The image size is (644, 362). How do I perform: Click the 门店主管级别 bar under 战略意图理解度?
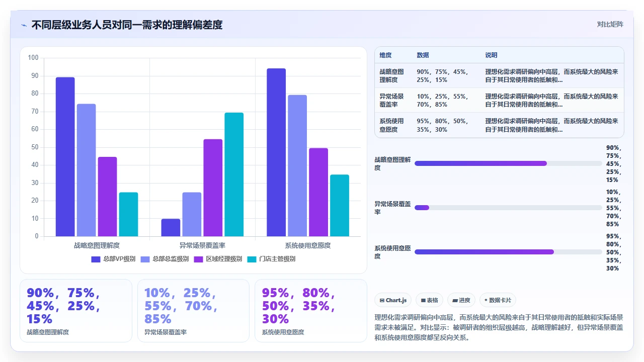pyautogui.click(x=129, y=214)
